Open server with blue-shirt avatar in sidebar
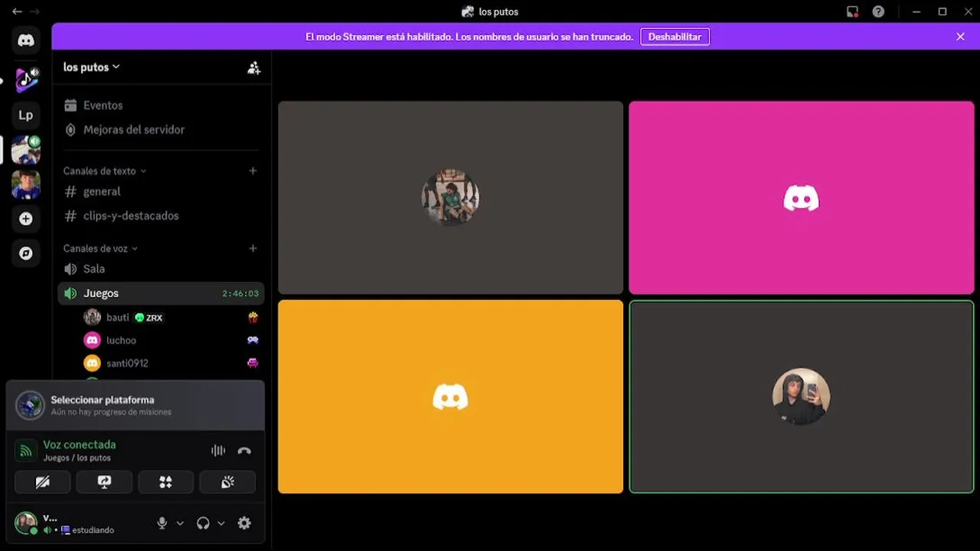This screenshot has width=980, height=551. tap(26, 184)
